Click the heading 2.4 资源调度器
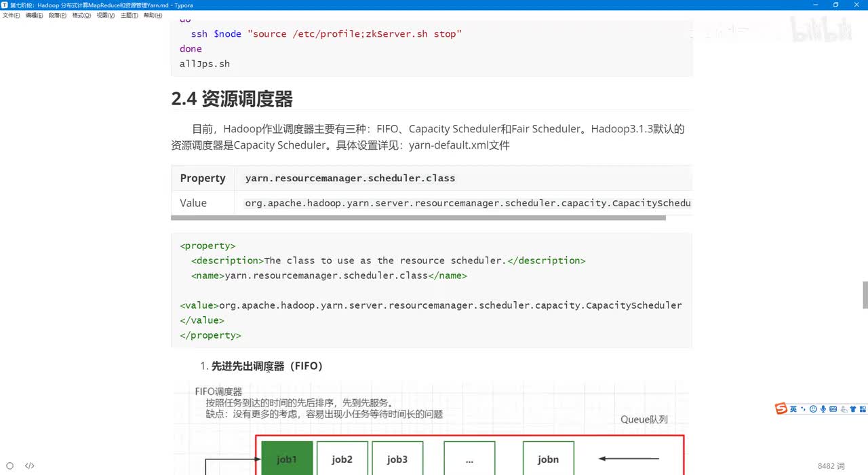 click(232, 99)
